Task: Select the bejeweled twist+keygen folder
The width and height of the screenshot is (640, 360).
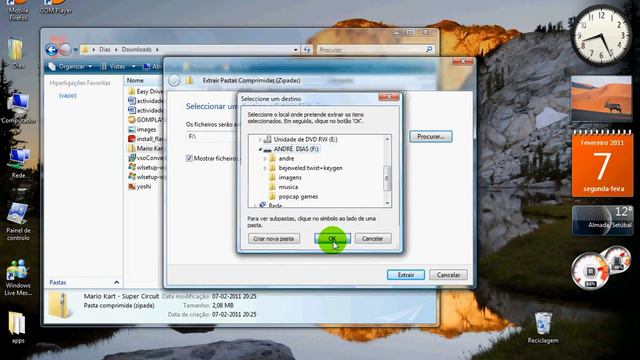Action: (310, 168)
